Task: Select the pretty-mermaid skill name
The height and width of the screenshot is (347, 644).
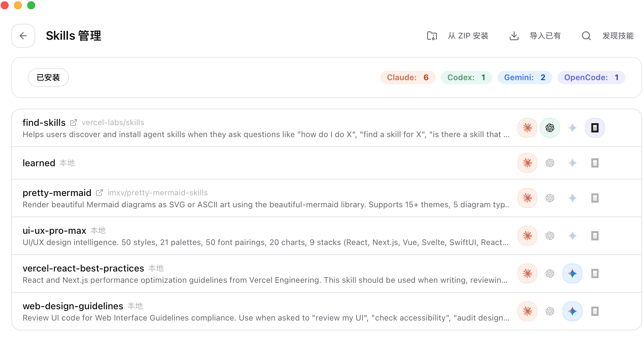Action: point(57,193)
